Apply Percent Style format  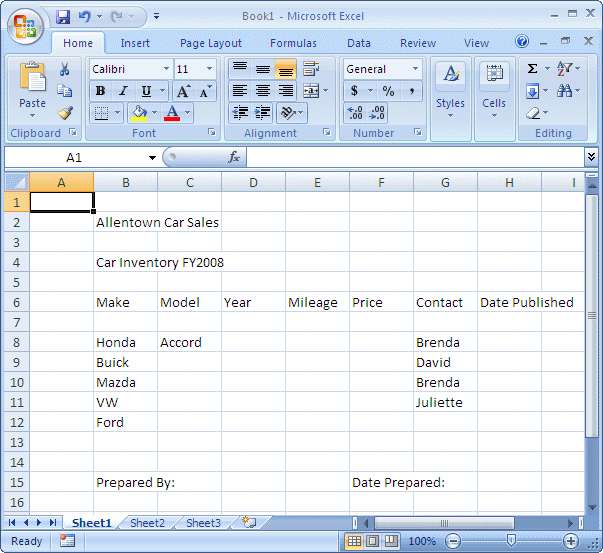388,91
